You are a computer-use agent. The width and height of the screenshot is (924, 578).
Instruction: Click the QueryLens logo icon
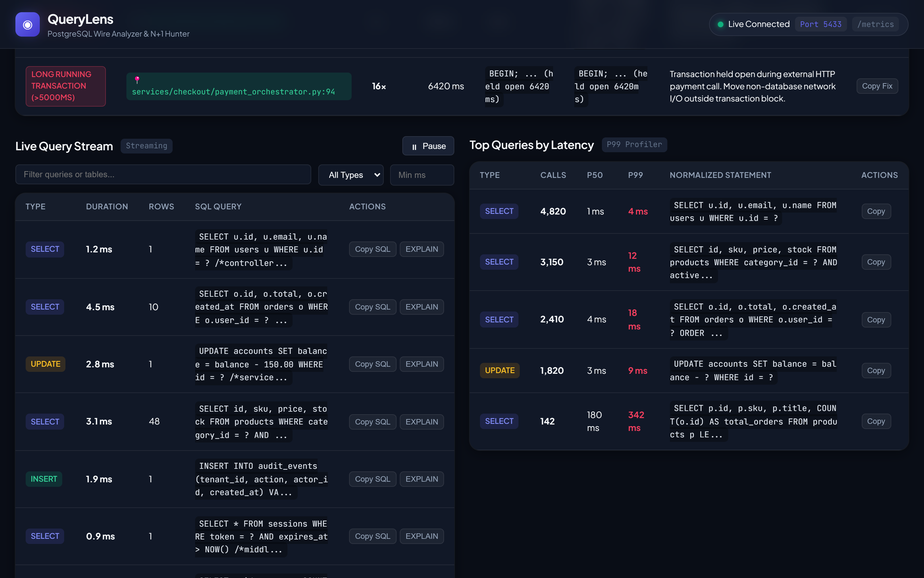28,24
